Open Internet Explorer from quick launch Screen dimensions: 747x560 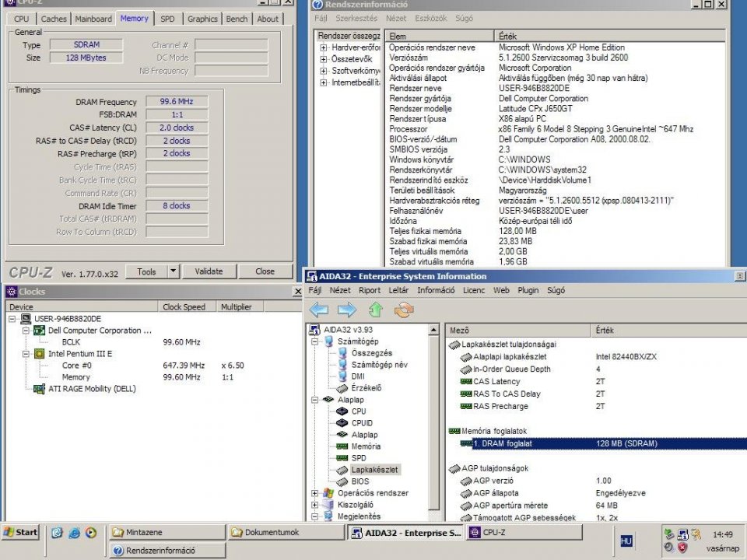pos(74,533)
